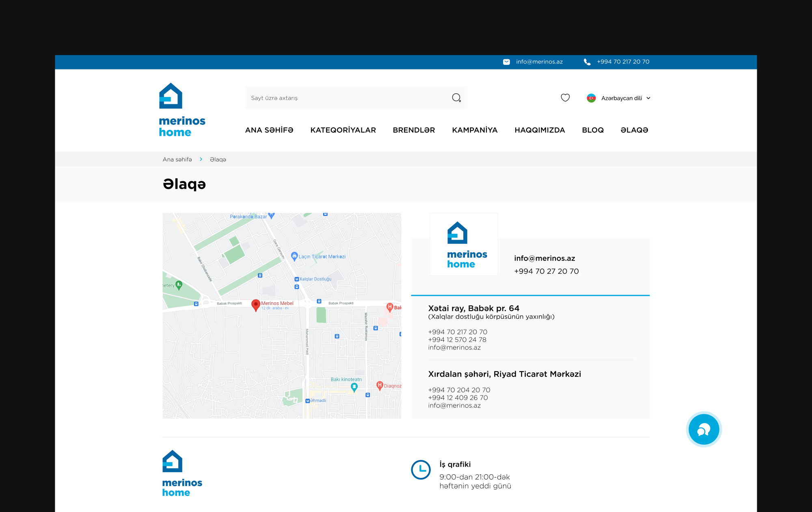Click the phone handset icon in top bar
This screenshot has height=512, width=812.
pos(587,62)
